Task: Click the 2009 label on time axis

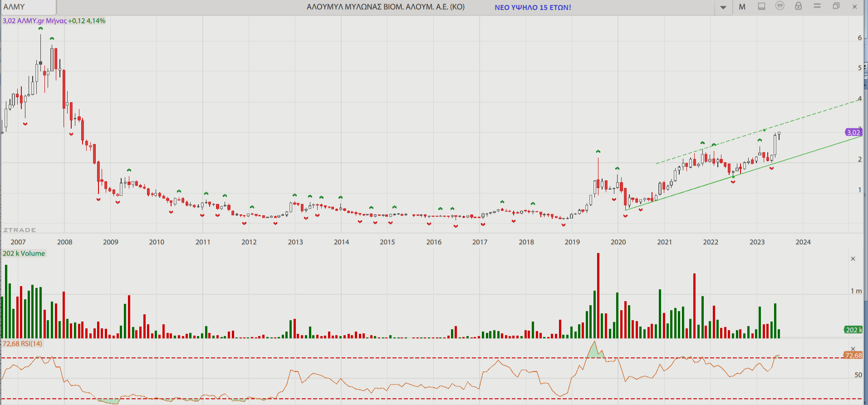Action: (x=111, y=242)
